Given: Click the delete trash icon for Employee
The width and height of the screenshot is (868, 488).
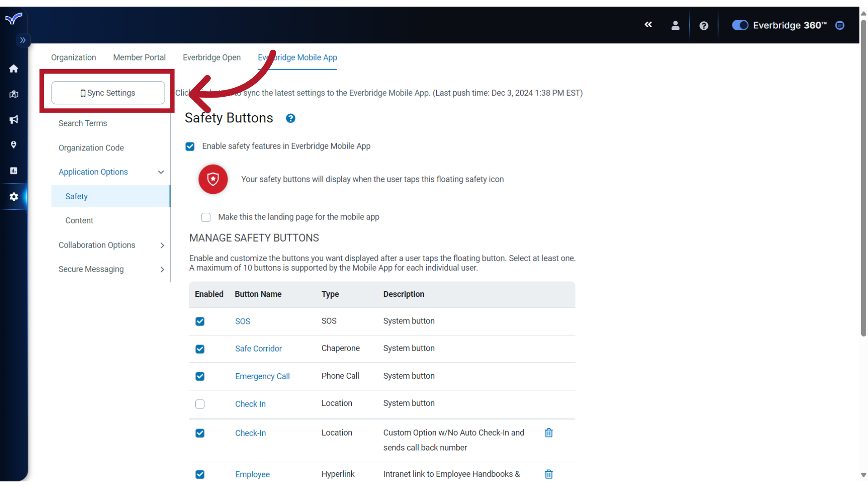Looking at the screenshot, I should pos(548,474).
